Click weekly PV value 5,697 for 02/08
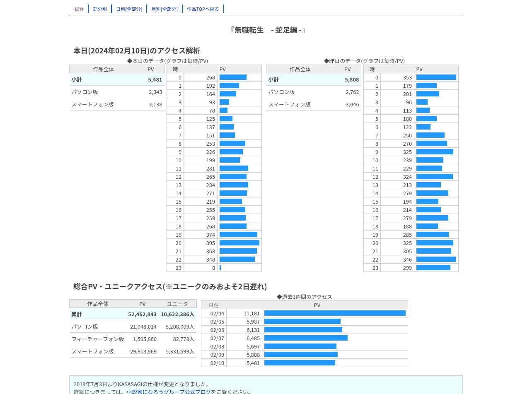The height and width of the screenshot is (394, 532). 253,346
